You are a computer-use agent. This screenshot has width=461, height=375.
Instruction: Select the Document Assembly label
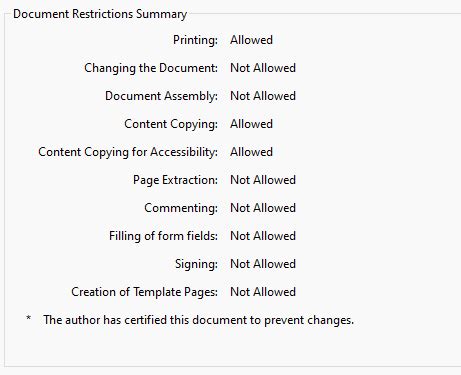161,96
